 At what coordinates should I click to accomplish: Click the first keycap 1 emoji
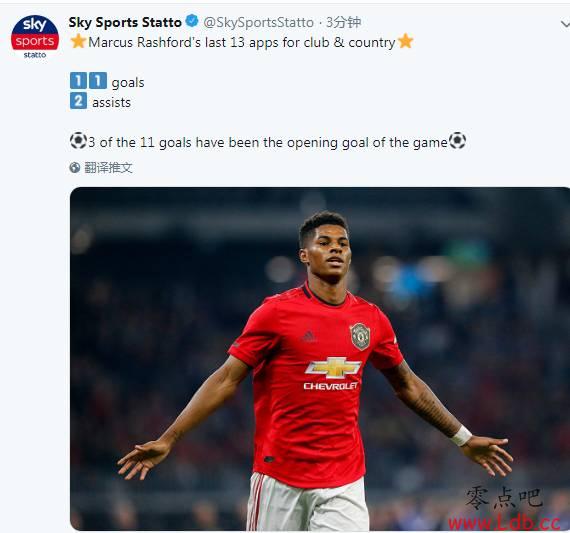coord(79,81)
